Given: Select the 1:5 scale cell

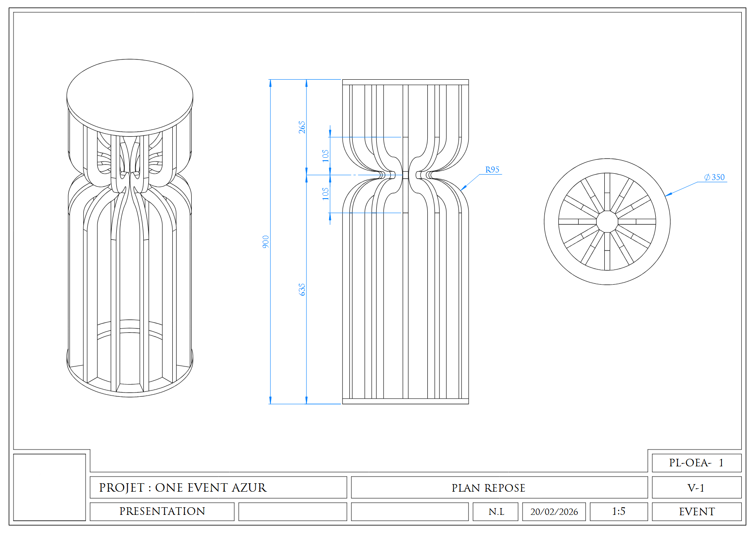Looking at the screenshot, I should click(x=618, y=511).
